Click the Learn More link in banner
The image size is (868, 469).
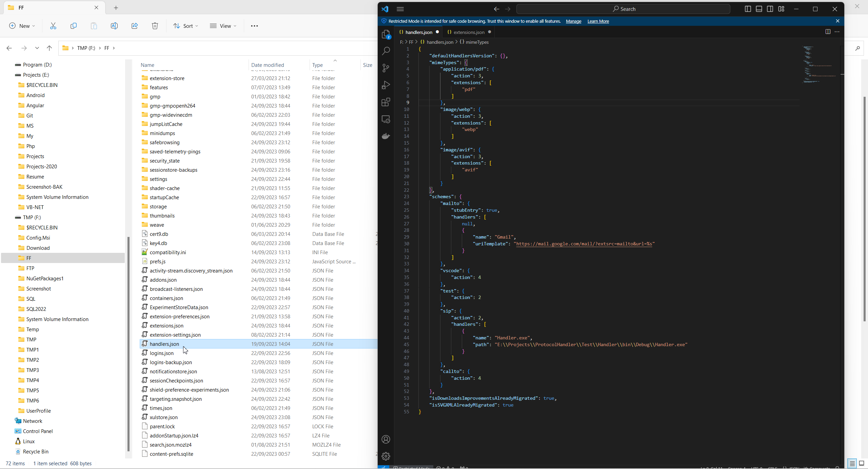[598, 21]
